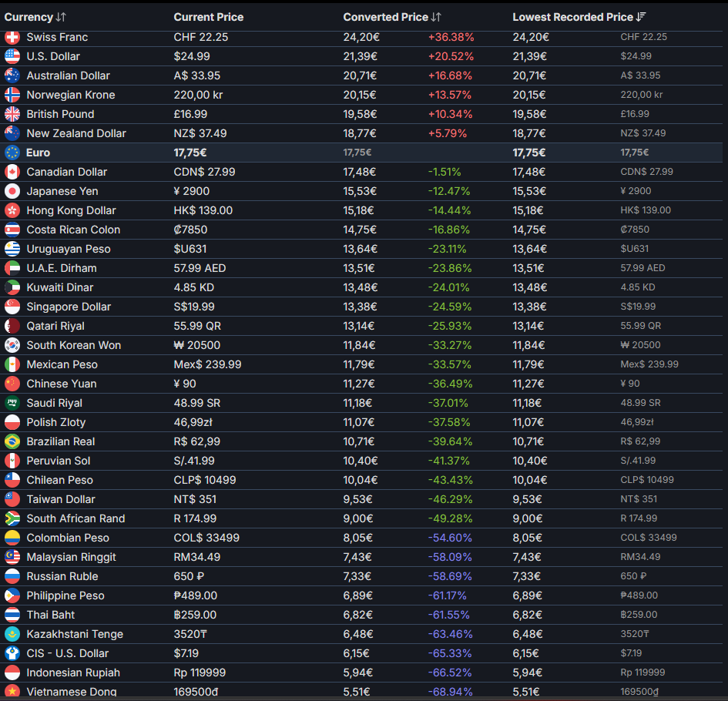The image size is (728, 701).
Task: Click the Australian Dollar flag icon
Action: pos(12,75)
